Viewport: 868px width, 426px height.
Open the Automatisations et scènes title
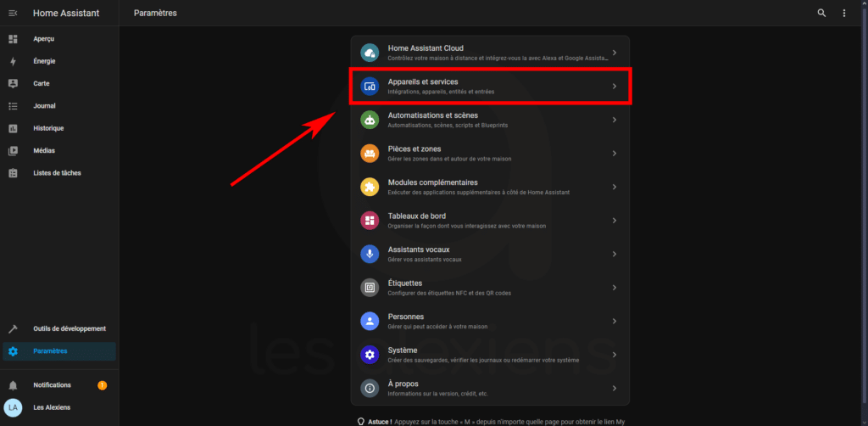tap(433, 115)
